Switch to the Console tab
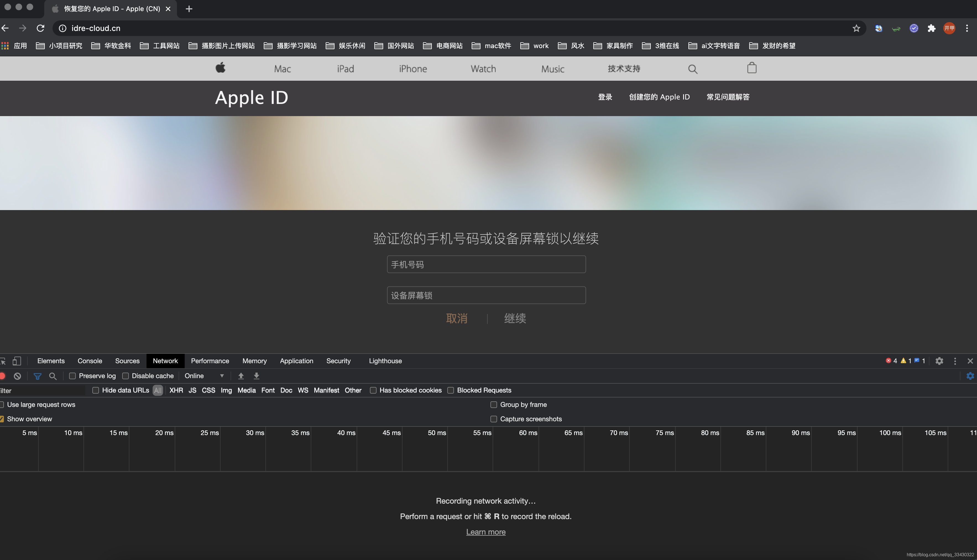The height and width of the screenshot is (560, 977). point(90,361)
